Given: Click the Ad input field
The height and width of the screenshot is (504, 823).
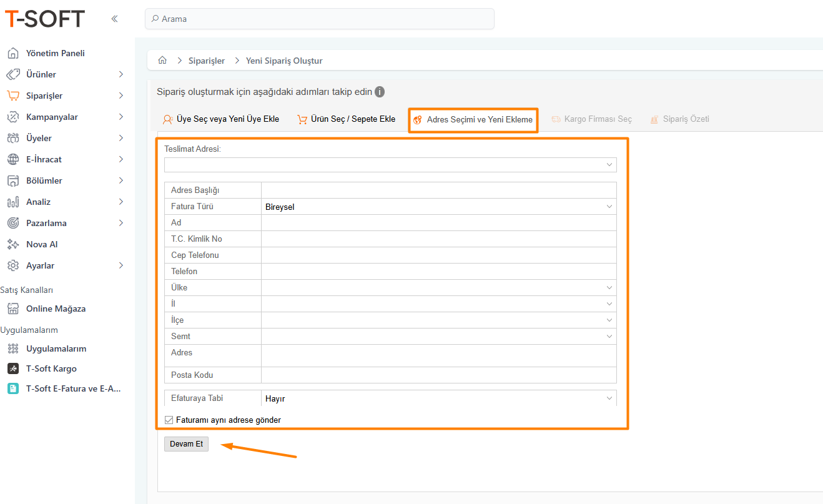Looking at the screenshot, I should point(438,223).
